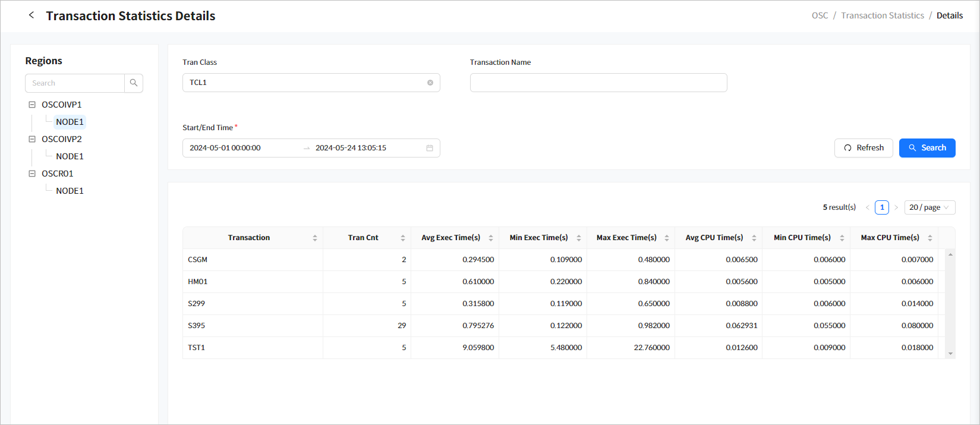Sort by the Tran Cnt column
The height and width of the screenshot is (425, 980).
point(403,238)
